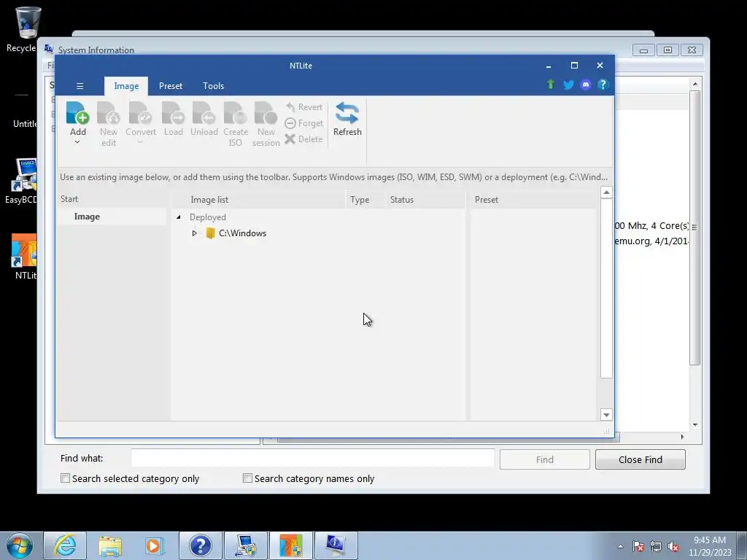This screenshot has height=560, width=747.
Task: Click the taskbar clock showing 9:45 AM
Action: pos(710,546)
